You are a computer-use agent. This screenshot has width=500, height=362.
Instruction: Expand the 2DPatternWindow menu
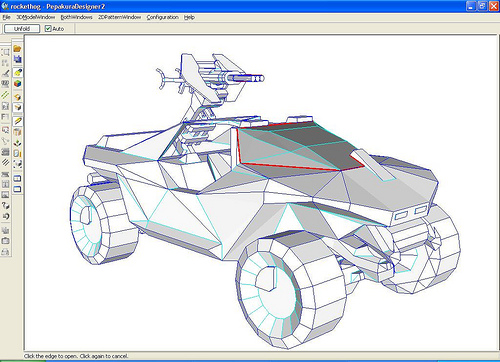coord(119,17)
